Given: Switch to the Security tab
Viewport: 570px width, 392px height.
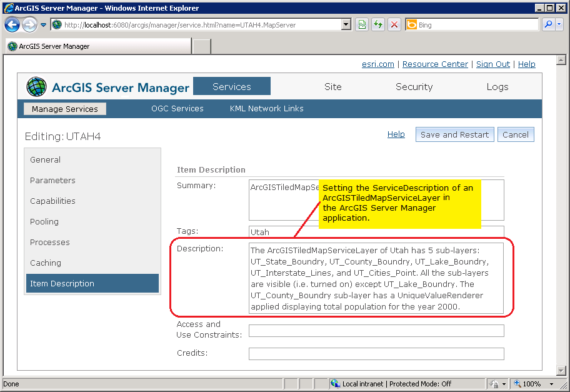Looking at the screenshot, I should click(x=414, y=87).
